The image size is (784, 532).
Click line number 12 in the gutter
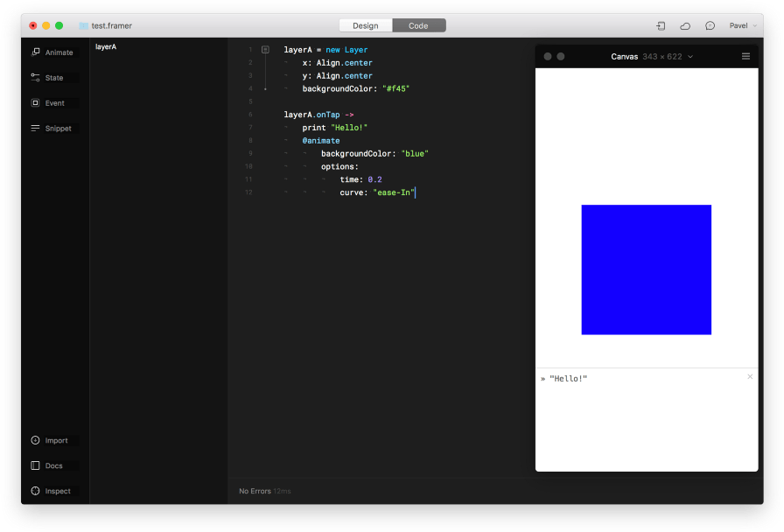click(x=248, y=192)
